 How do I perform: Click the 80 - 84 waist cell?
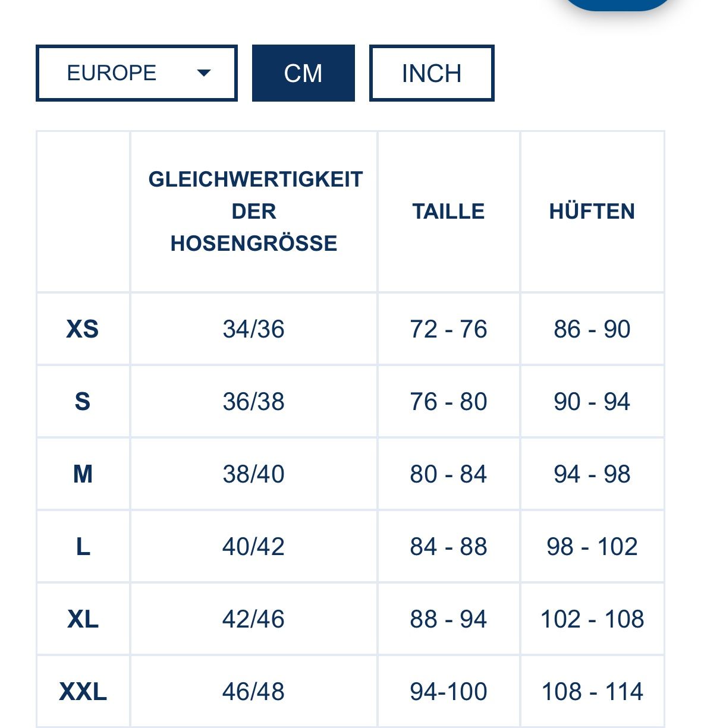pyautogui.click(x=449, y=474)
